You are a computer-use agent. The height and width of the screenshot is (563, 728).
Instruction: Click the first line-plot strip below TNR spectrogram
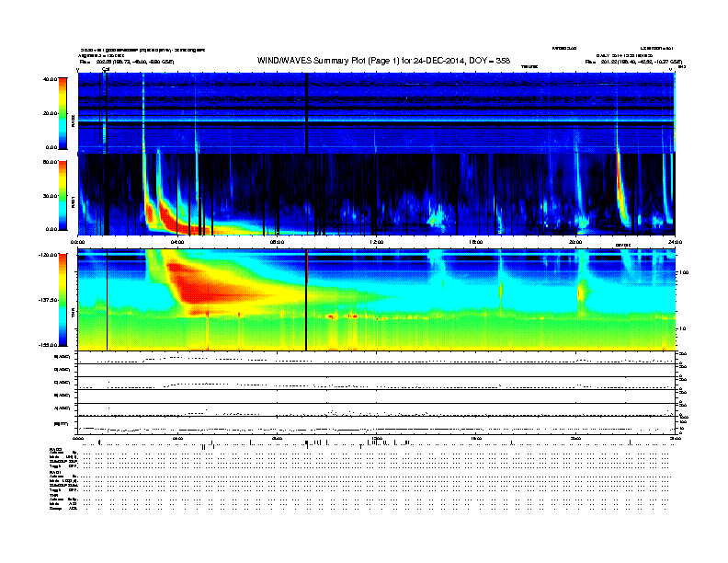click(x=376, y=358)
